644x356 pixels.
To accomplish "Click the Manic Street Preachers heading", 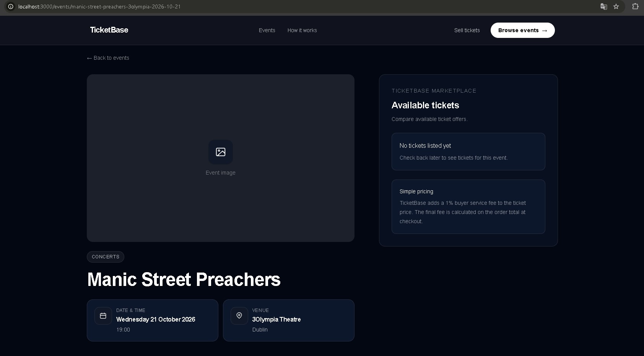I will tap(184, 279).
